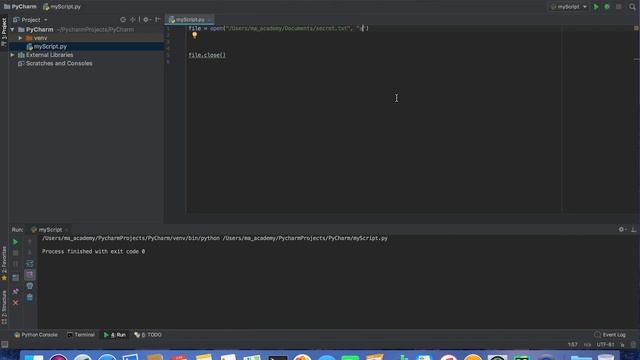
Task: Toggle the Structure side tool window
Action: 4,307
